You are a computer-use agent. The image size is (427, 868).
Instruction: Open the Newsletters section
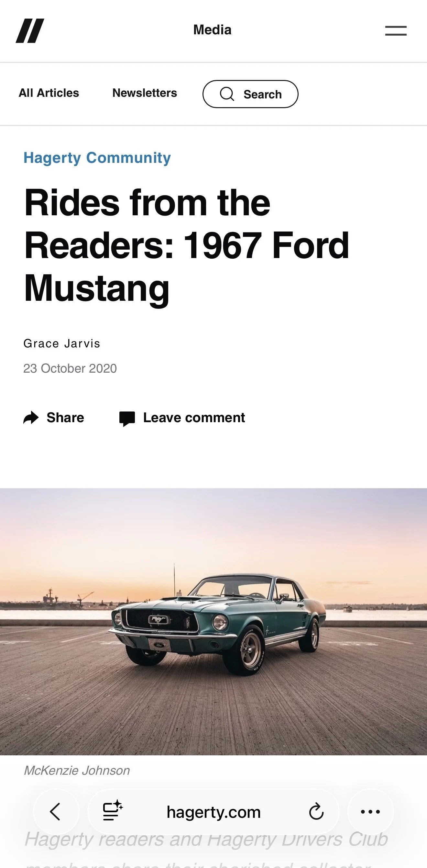click(x=145, y=93)
